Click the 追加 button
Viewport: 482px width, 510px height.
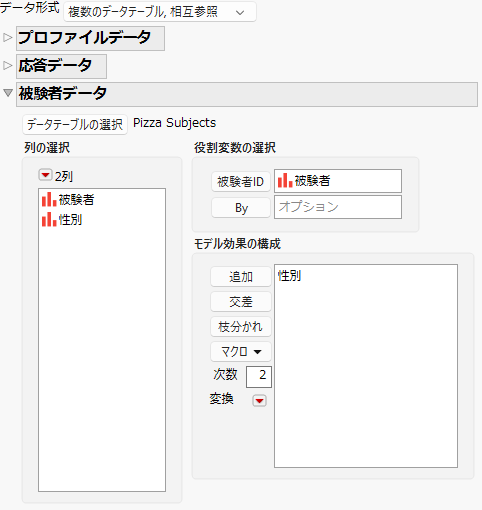coord(241,277)
